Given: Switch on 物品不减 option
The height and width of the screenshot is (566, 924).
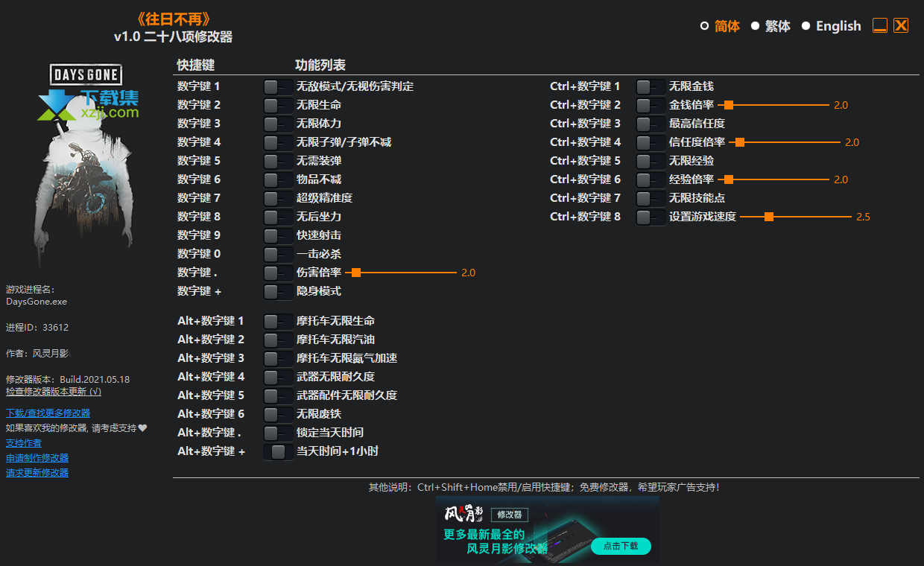Looking at the screenshot, I should click(279, 179).
